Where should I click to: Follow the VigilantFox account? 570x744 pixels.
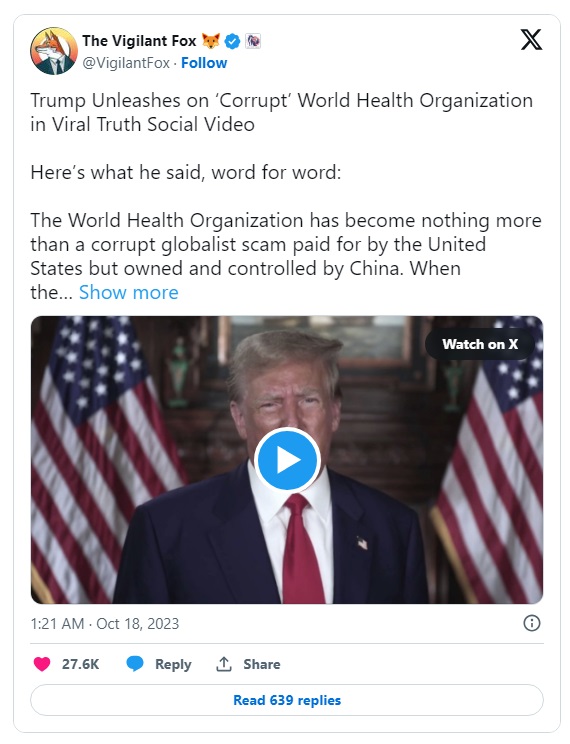(204, 63)
